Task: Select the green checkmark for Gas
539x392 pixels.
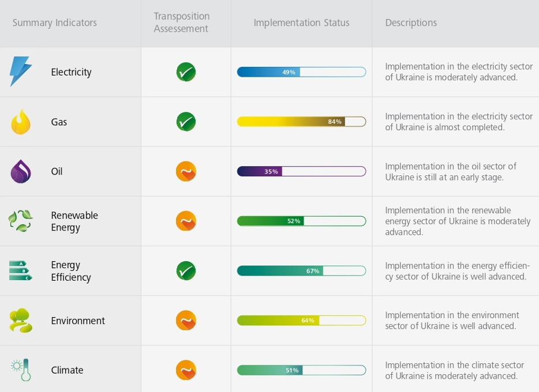Action: 186,122
